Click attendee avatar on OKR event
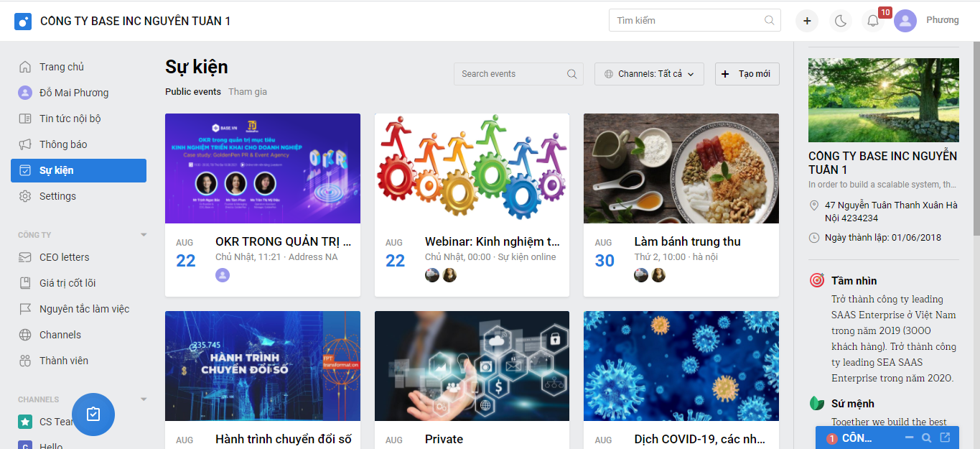 click(223, 275)
